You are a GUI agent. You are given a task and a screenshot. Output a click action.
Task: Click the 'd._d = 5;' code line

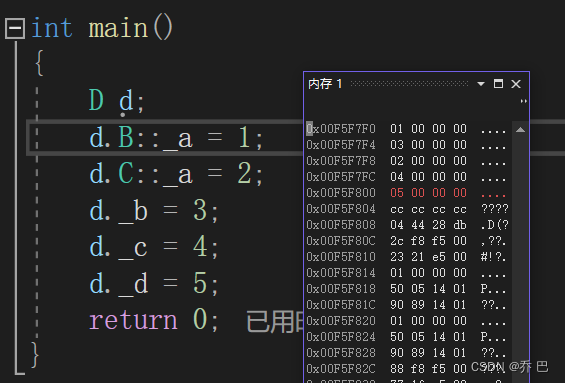click(154, 284)
